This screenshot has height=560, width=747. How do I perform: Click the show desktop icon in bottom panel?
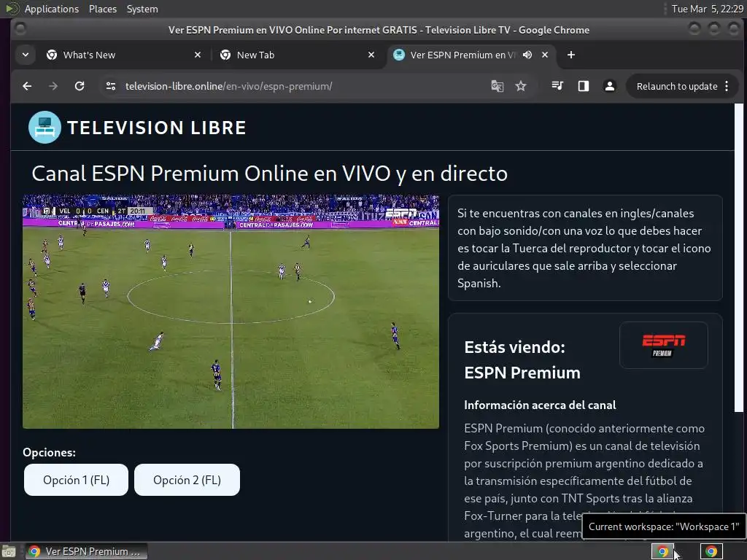[x=9, y=551]
